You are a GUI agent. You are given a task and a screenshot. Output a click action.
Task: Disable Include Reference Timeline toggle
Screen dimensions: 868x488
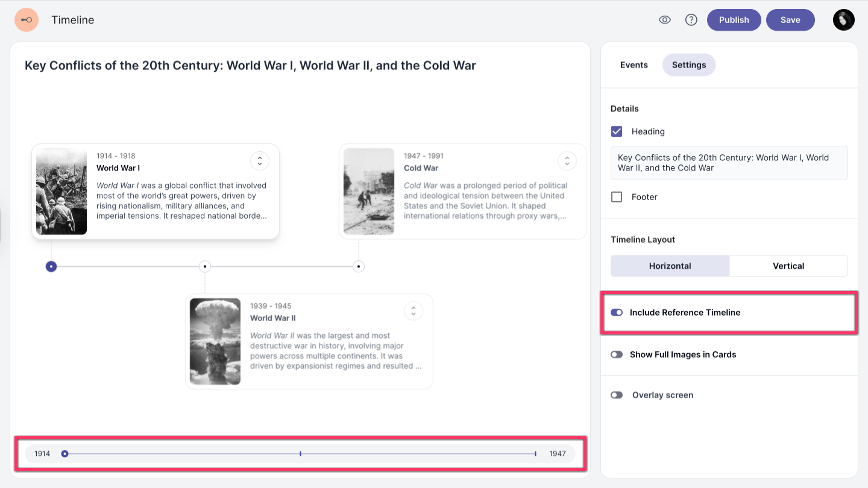(x=617, y=313)
